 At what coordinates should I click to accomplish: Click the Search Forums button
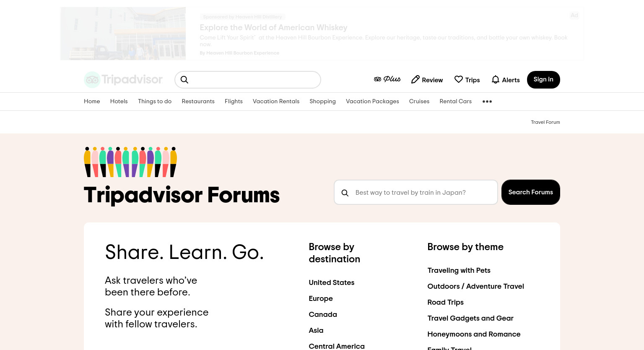click(531, 192)
